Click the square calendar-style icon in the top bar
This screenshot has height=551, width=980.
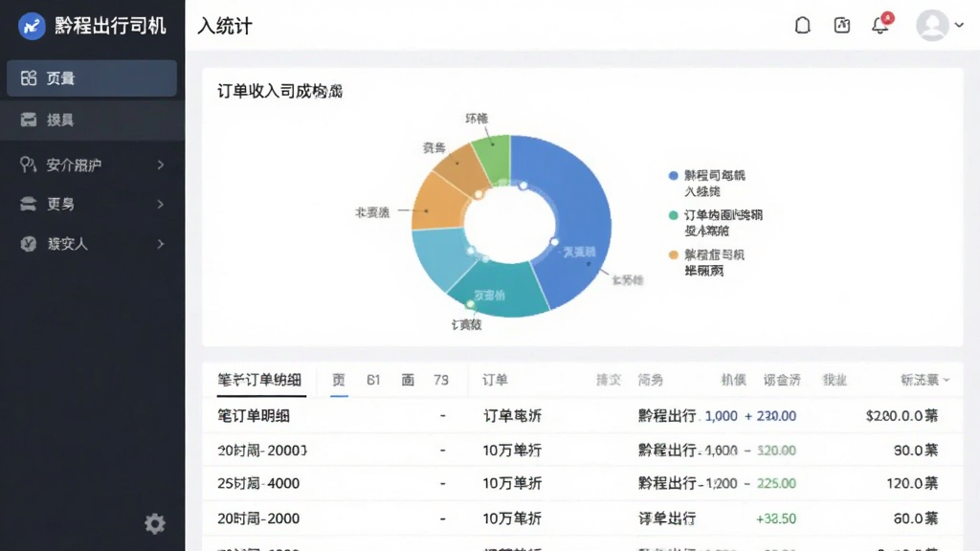[x=842, y=26]
